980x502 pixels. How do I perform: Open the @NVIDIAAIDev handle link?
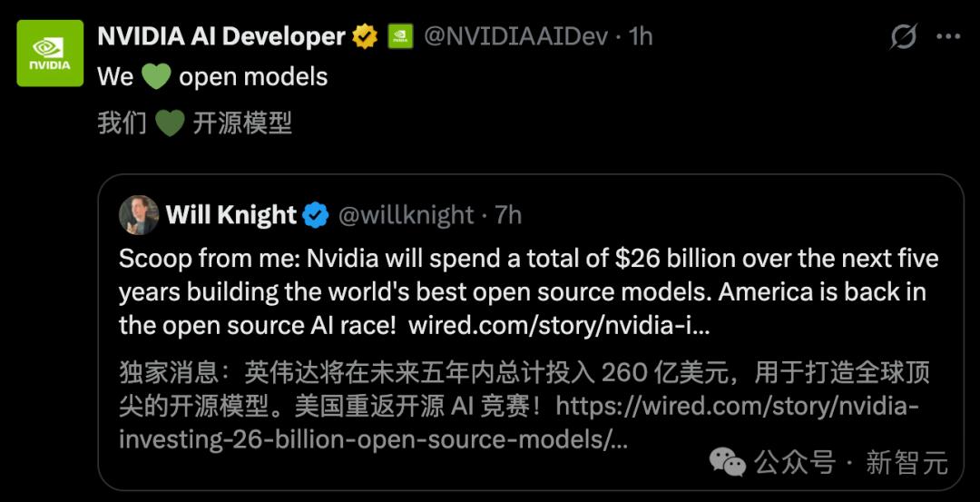pyautogui.click(x=514, y=36)
